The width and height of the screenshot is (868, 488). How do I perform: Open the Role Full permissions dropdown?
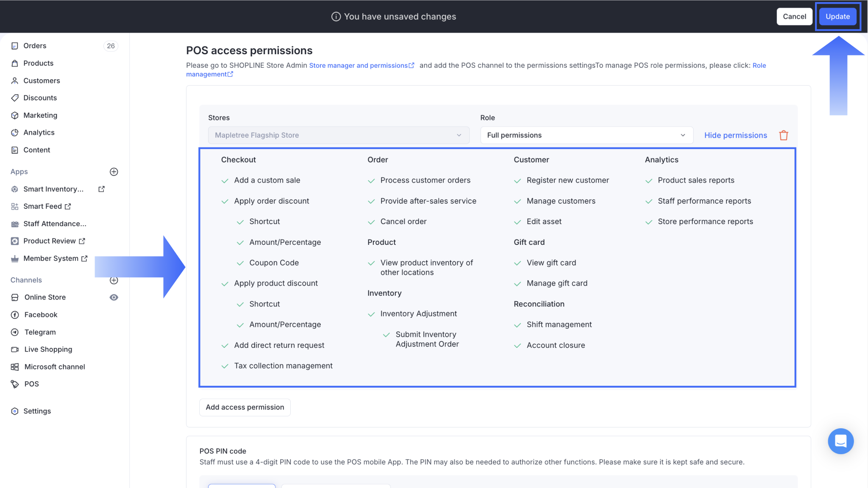586,135
